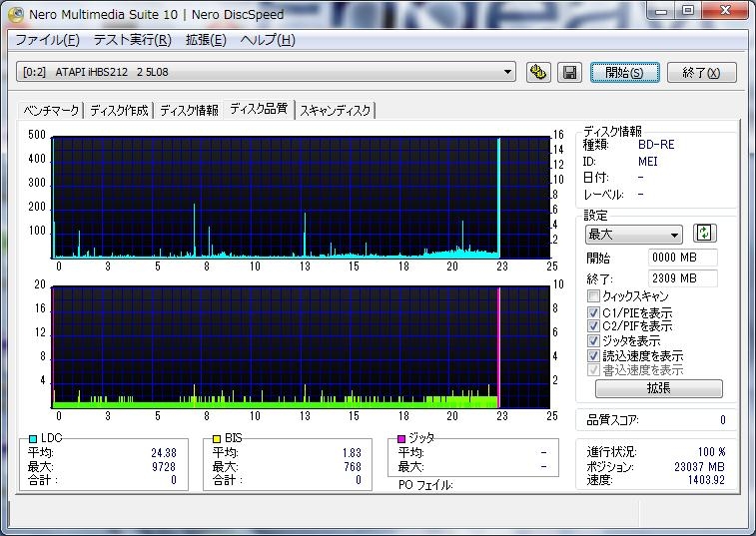Click the options/settings tool icon
Image resolution: width=756 pixels, height=536 pixels.
click(x=538, y=72)
